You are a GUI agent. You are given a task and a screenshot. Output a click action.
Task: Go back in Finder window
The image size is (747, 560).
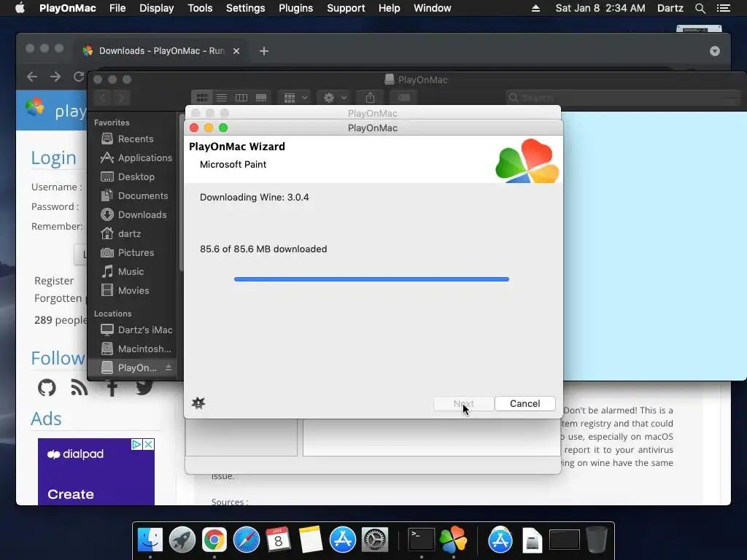pyautogui.click(x=103, y=98)
